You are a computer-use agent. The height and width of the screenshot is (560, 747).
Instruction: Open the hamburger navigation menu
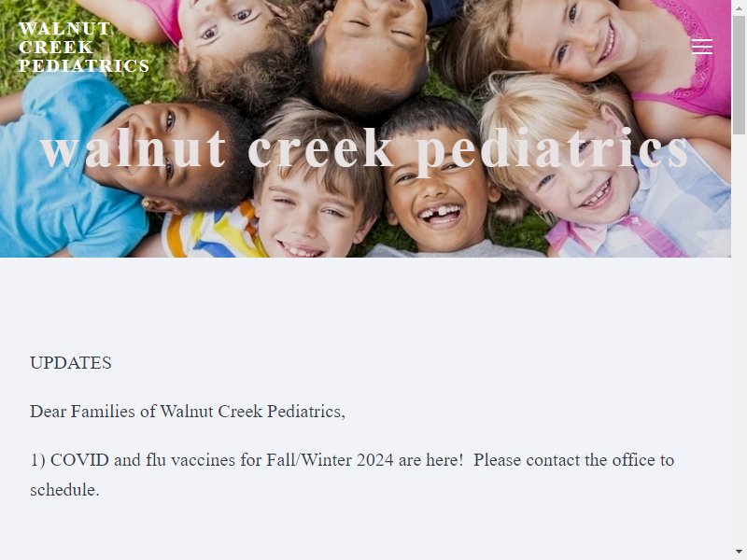pyautogui.click(x=702, y=47)
